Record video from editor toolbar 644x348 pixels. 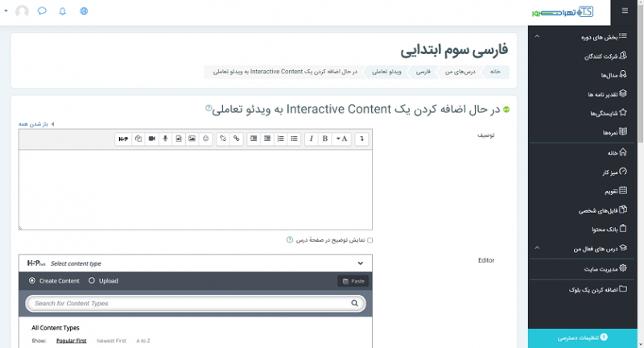tap(152, 139)
